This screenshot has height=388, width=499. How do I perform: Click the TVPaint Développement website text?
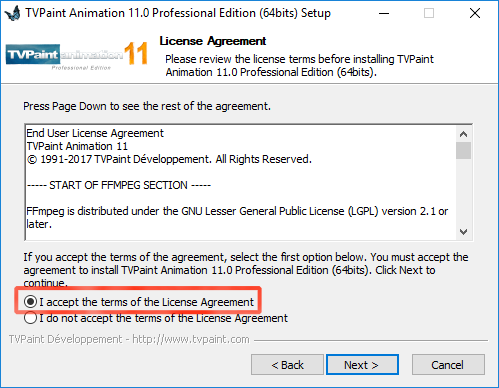coord(129,339)
